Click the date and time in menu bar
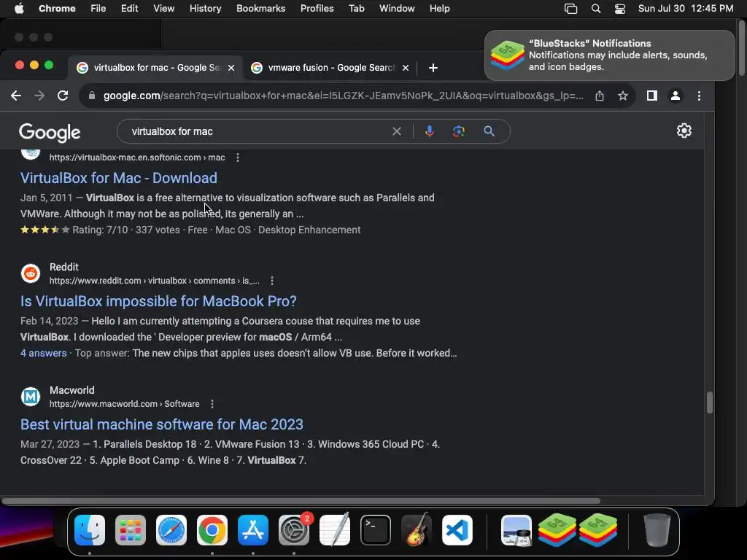747x560 pixels. click(x=686, y=9)
